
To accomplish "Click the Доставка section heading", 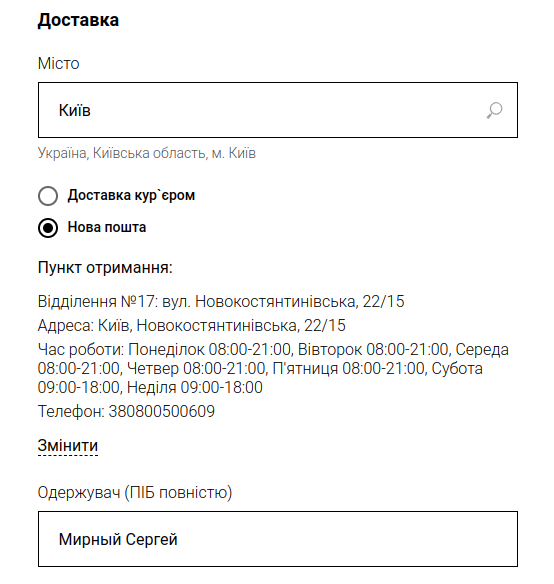I will point(78,20).
